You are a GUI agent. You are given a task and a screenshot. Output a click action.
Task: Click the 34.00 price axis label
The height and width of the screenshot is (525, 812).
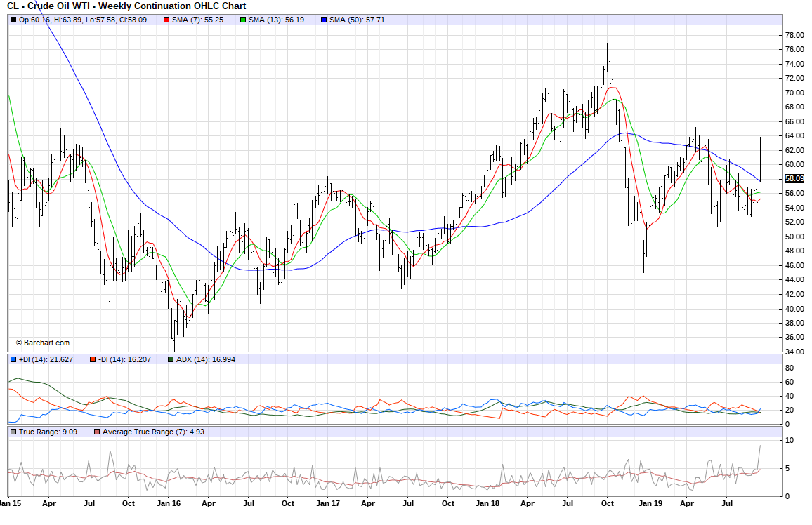pos(794,352)
